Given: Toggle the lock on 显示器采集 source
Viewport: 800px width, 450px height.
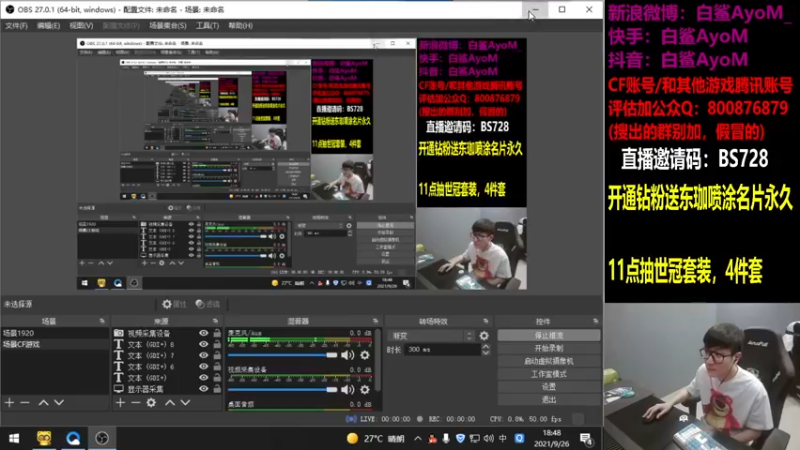Looking at the screenshot, I should (x=217, y=389).
